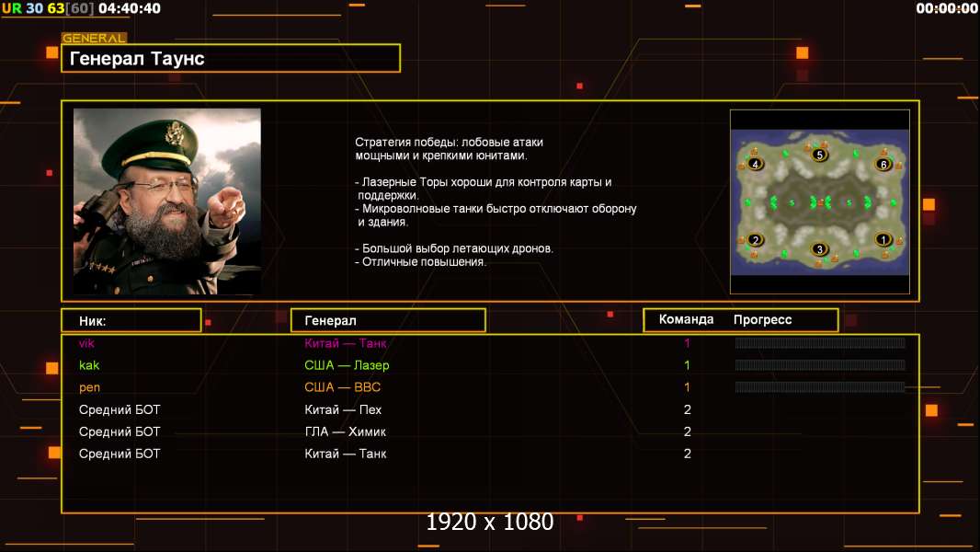Click the ГЛА — Химик entry
The image size is (980, 552).
pos(345,431)
